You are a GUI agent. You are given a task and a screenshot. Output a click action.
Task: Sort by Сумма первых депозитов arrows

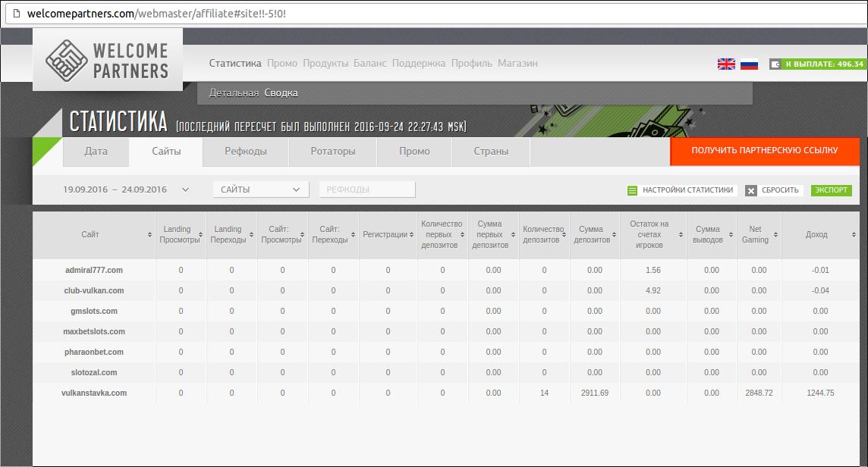(513, 234)
